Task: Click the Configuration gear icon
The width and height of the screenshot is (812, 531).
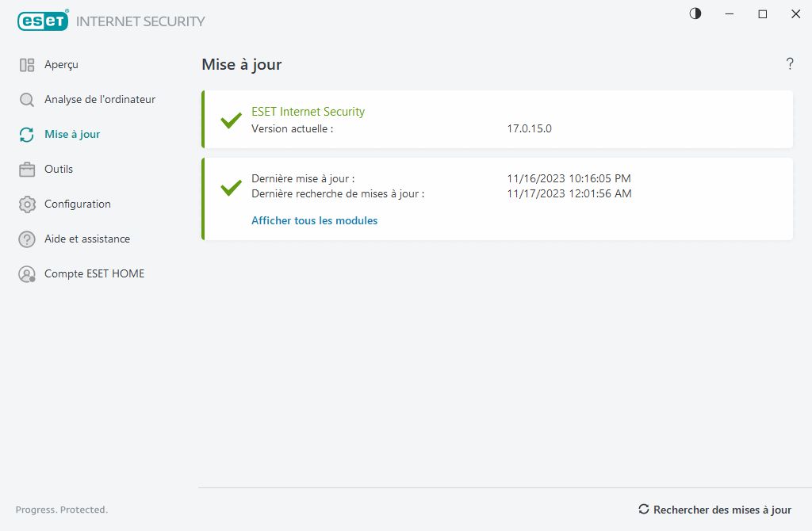Action: (27, 204)
